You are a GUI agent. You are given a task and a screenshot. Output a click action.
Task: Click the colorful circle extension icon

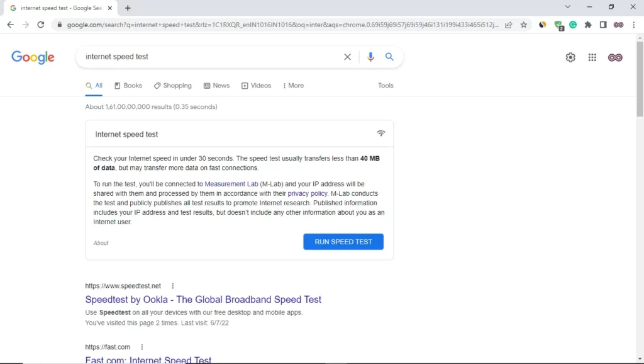point(543,25)
